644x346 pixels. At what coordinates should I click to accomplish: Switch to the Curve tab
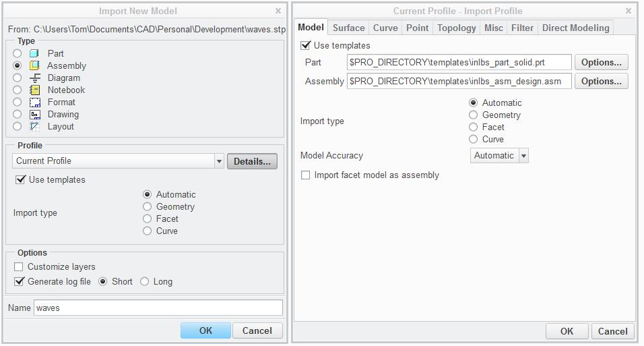click(x=385, y=28)
